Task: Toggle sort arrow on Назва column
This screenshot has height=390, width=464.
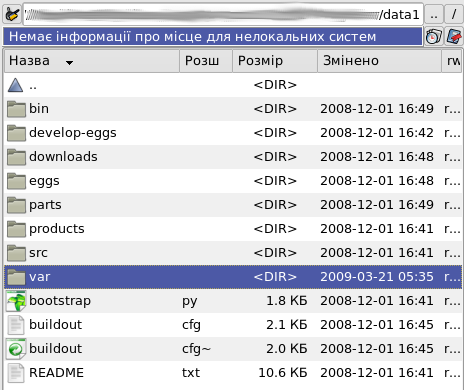Action: pos(69,62)
